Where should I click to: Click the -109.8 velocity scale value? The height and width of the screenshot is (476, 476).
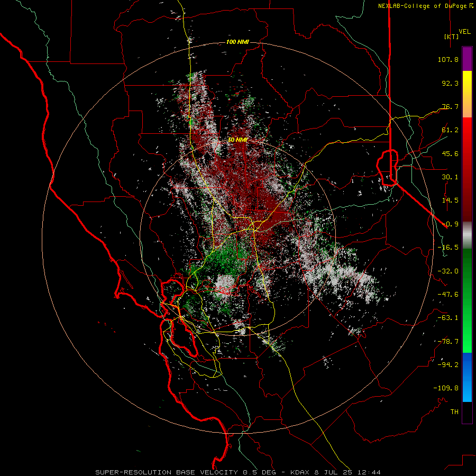[x=446, y=388]
